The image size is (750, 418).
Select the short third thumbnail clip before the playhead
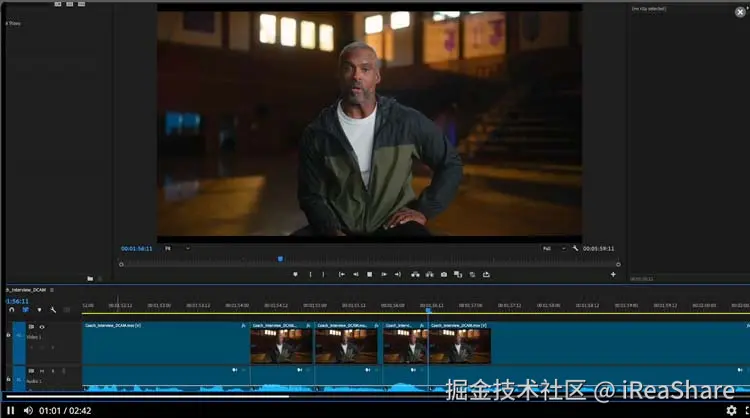[405, 343]
